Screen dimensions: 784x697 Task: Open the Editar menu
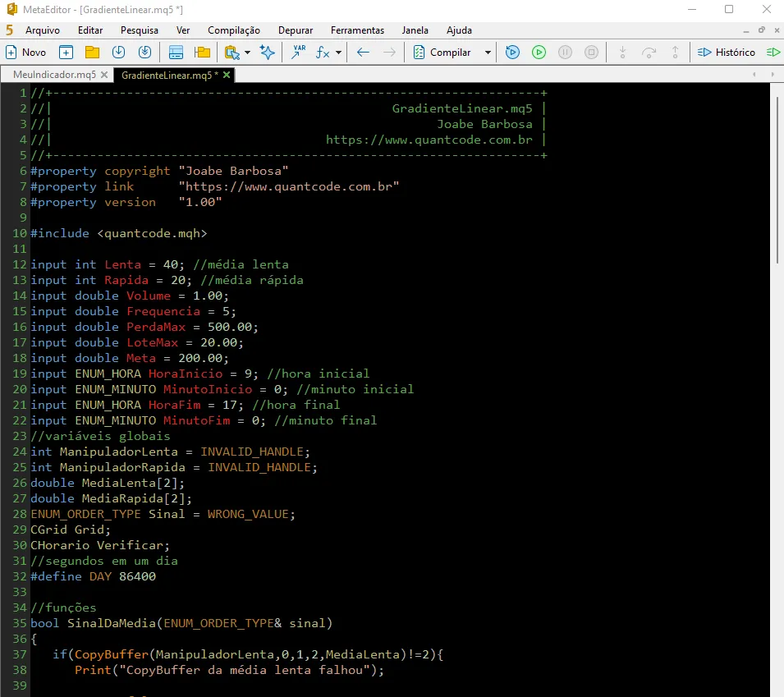point(90,30)
